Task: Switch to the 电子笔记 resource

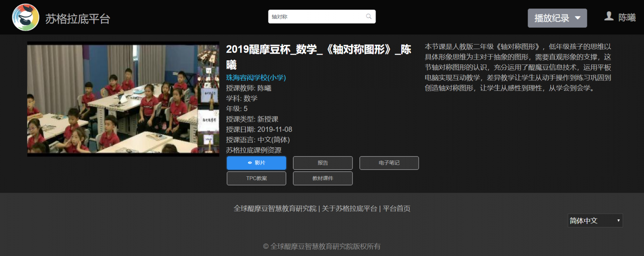Action: 389,163
